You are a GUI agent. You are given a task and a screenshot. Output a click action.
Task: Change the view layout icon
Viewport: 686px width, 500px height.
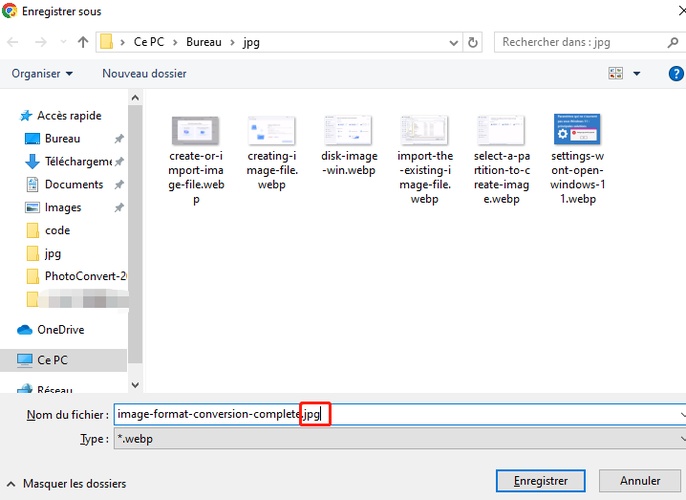coord(616,73)
